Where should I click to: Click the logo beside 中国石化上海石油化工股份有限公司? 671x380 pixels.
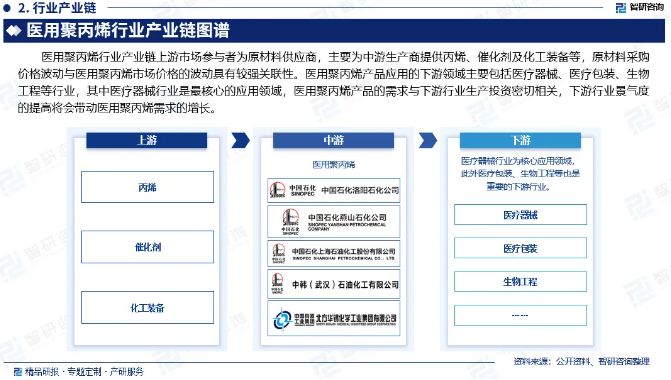click(279, 253)
